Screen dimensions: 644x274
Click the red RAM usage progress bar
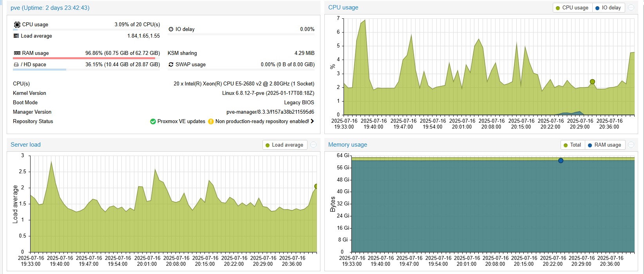[84, 58]
